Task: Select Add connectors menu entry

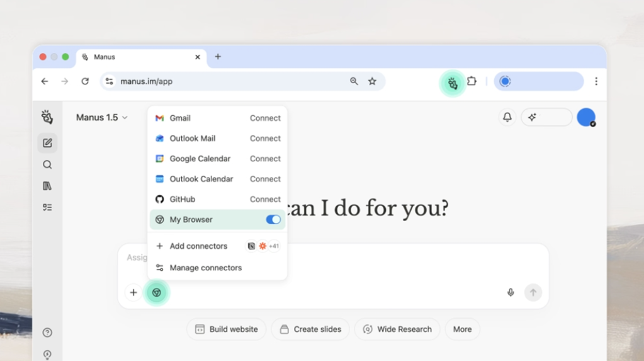Action: pyautogui.click(x=198, y=246)
